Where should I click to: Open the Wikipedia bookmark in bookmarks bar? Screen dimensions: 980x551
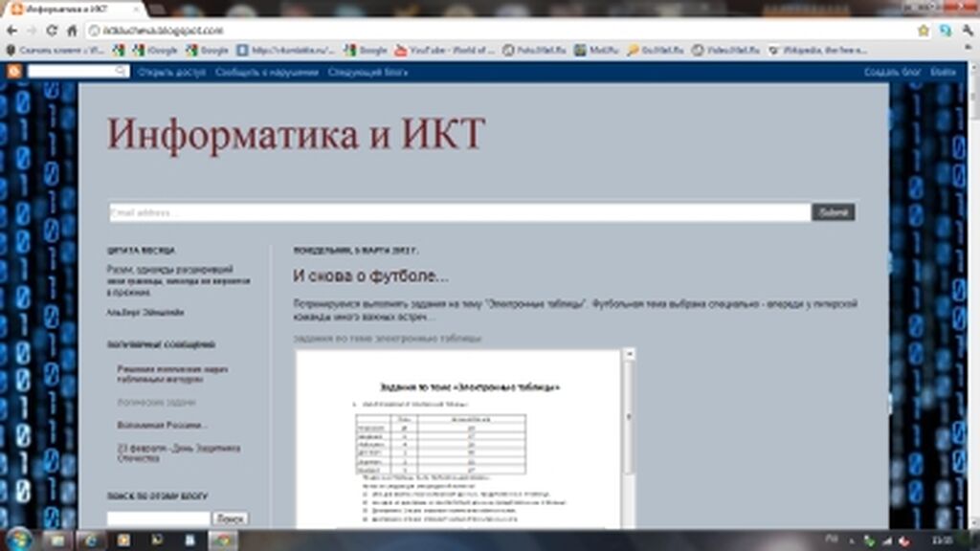pyautogui.click(x=818, y=50)
